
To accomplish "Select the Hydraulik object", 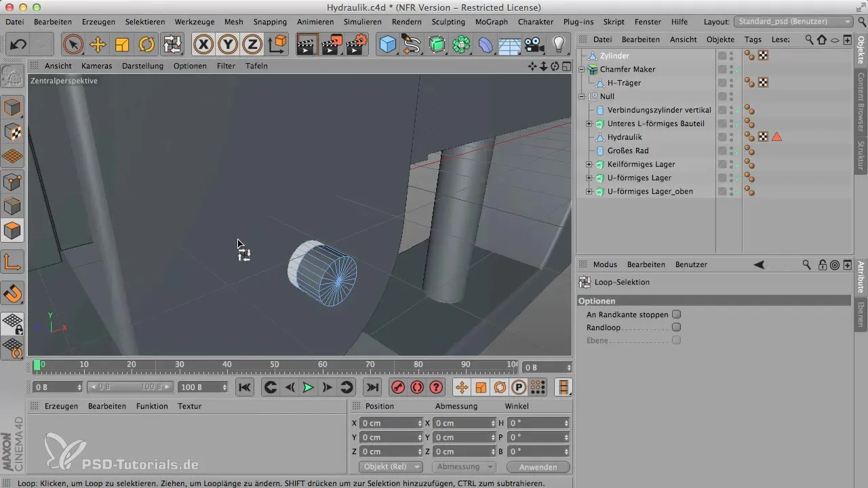I will [x=625, y=137].
